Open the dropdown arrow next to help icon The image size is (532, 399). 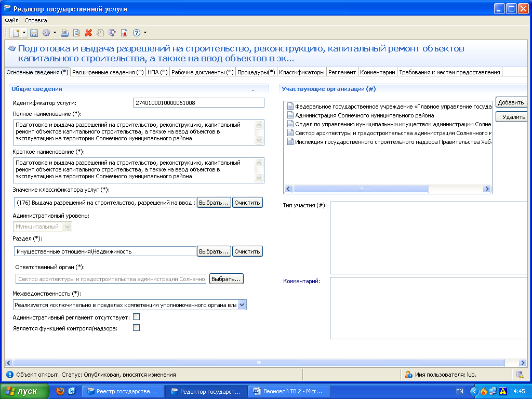coord(145,33)
